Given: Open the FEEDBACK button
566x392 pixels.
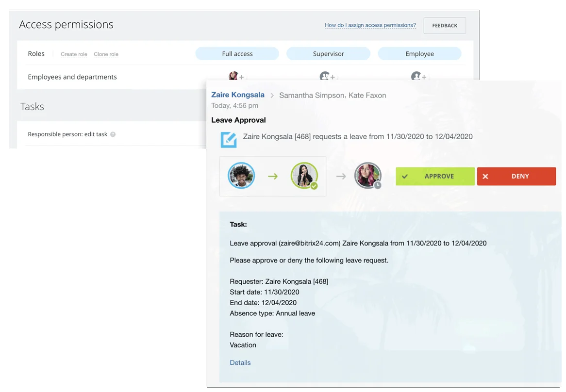Looking at the screenshot, I should coord(444,26).
